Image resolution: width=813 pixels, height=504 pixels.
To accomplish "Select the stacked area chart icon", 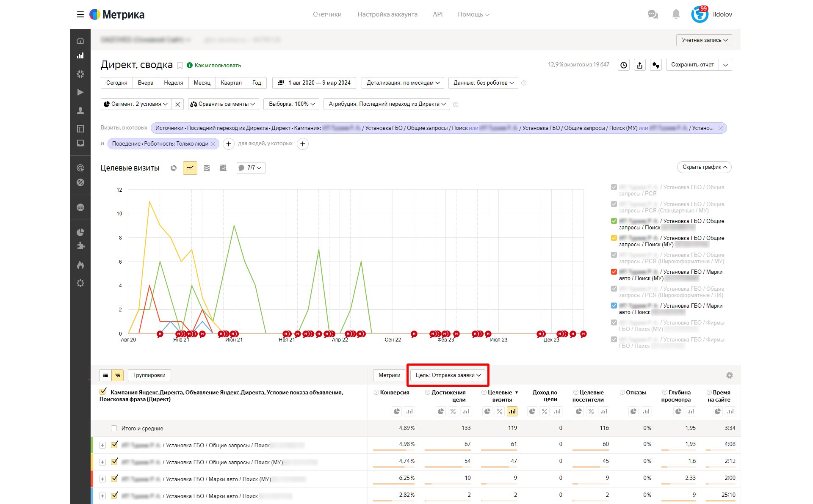I will tap(207, 168).
